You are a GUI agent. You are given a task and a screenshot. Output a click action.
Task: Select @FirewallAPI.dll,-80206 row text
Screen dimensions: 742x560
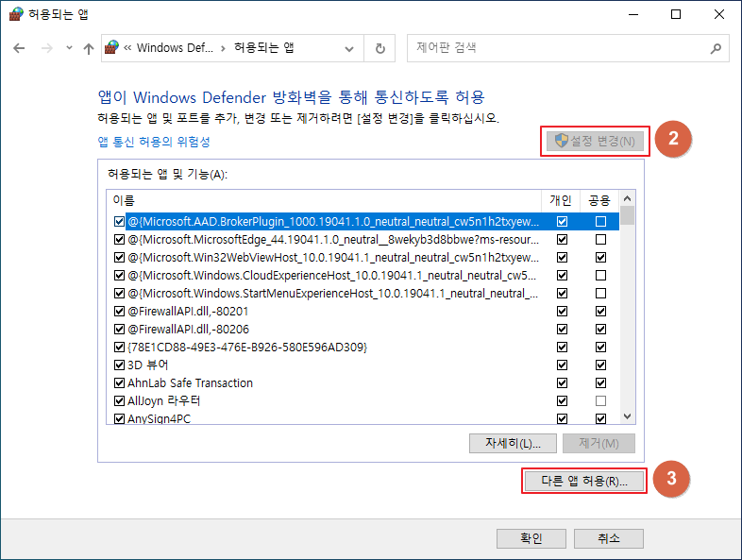(189, 330)
